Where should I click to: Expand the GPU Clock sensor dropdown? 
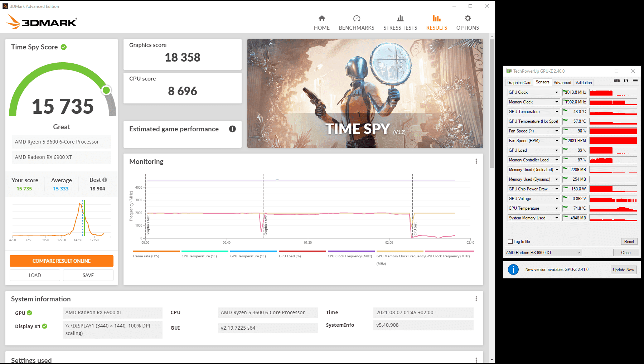pyautogui.click(x=557, y=92)
